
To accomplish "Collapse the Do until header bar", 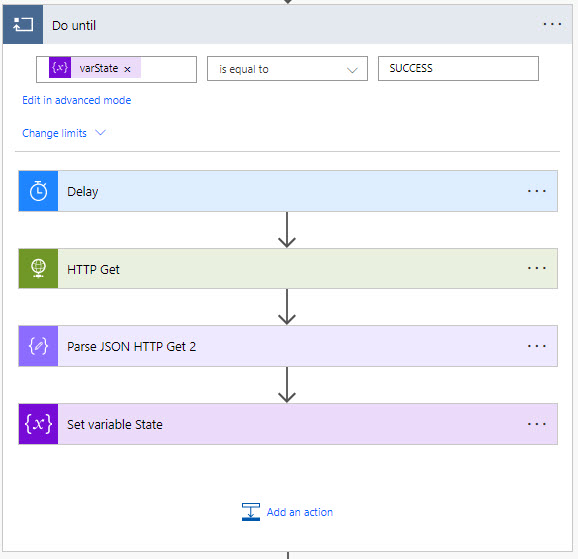I will point(288,25).
